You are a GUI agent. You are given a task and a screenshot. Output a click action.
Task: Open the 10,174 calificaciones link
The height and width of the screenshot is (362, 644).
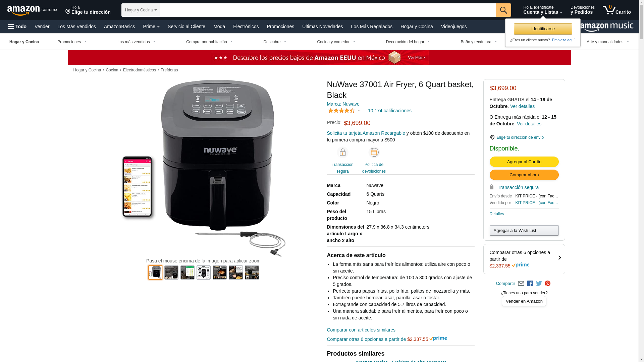click(x=389, y=111)
